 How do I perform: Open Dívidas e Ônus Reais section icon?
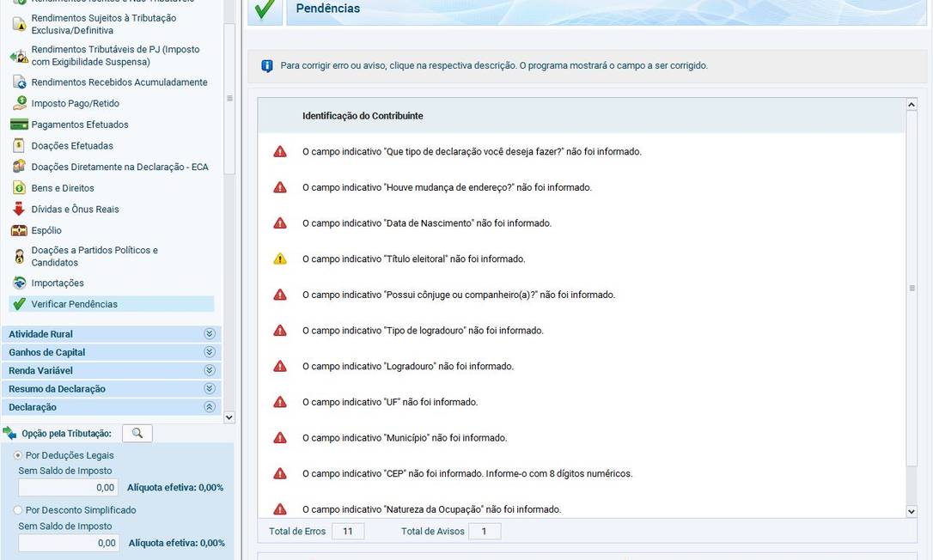coord(21,209)
